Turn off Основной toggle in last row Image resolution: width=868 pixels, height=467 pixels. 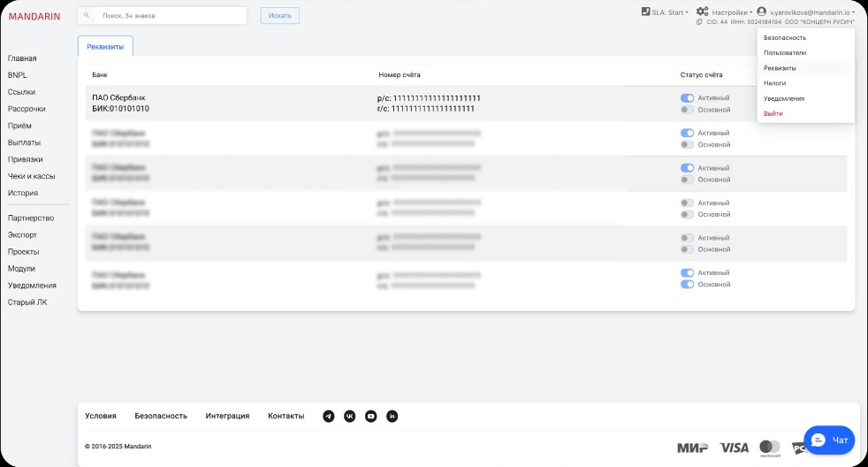pyautogui.click(x=687, y=285)
